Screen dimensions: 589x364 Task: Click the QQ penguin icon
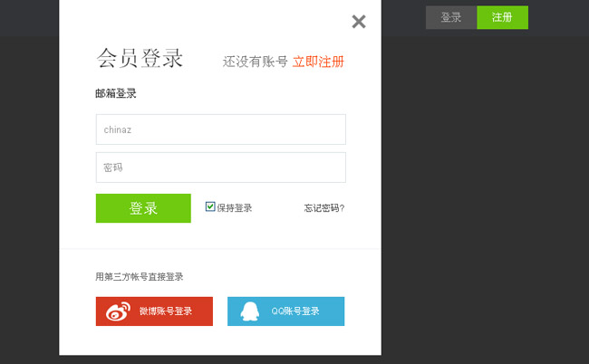click(249, 311)
